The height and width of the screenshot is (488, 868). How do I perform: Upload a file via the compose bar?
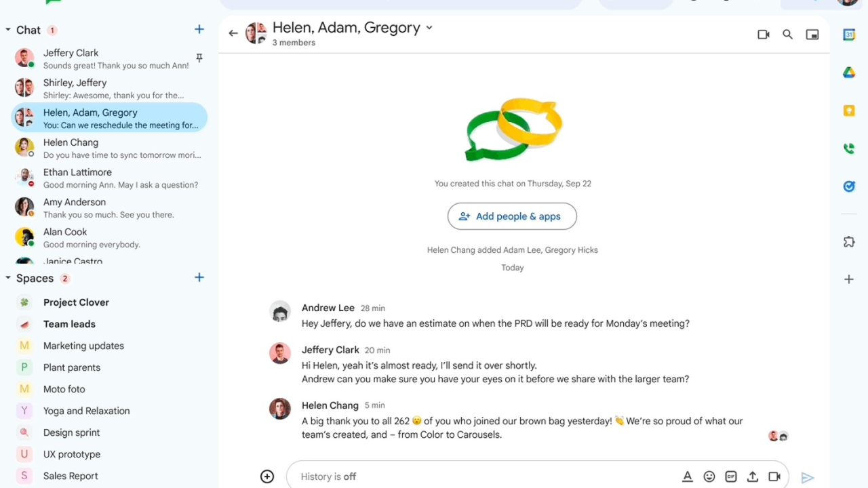coord(753,476)
